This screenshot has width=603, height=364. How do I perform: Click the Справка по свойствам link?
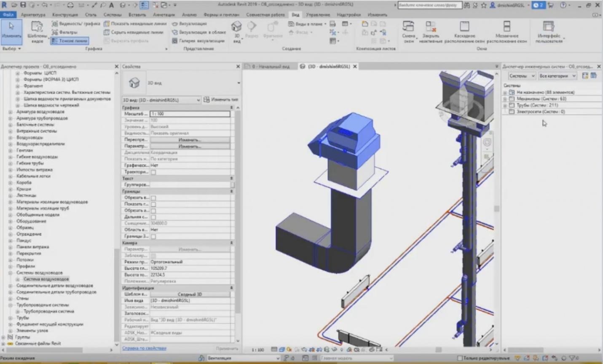pos(144,348)
